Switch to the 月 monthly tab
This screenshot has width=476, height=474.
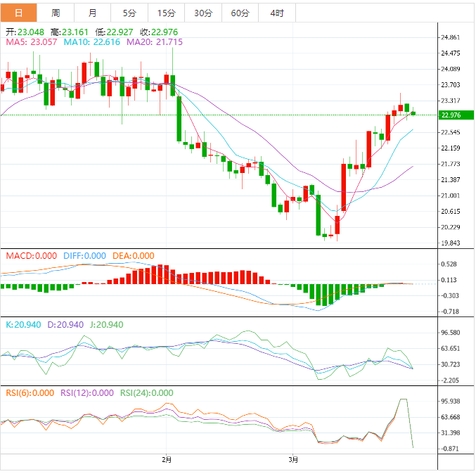(92, 13)
